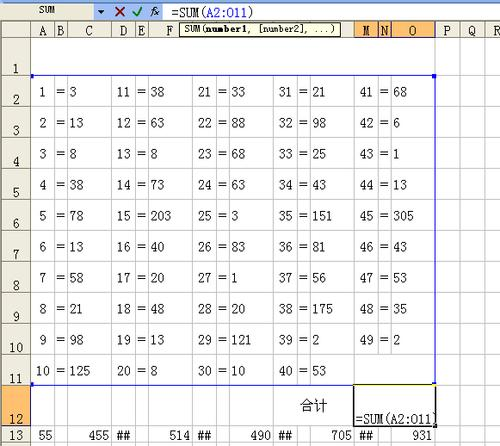
Task: Click cell with index 45
Action: [x=366, y=216]
